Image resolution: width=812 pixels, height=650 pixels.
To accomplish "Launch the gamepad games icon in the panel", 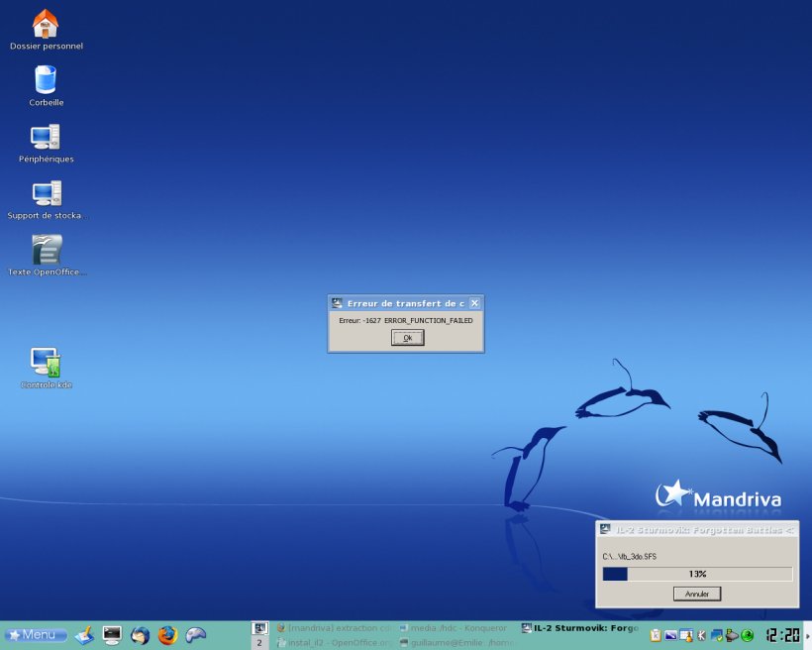I will pyautogui.click(x=196, y=635).
